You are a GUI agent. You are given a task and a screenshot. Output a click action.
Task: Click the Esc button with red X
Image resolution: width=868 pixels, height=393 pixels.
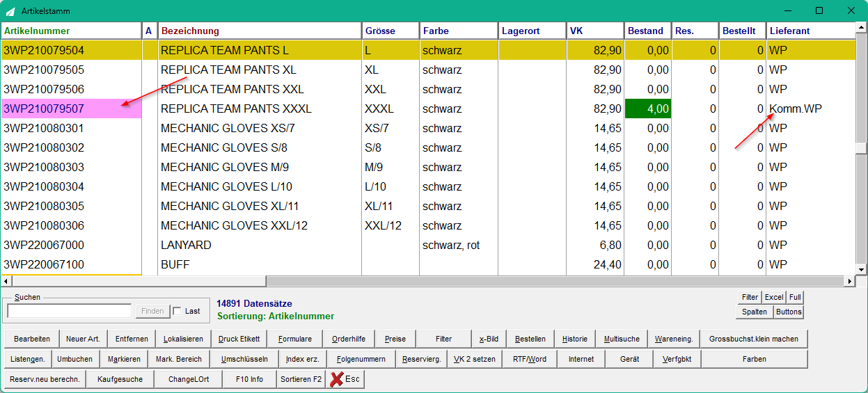[345, 379]
